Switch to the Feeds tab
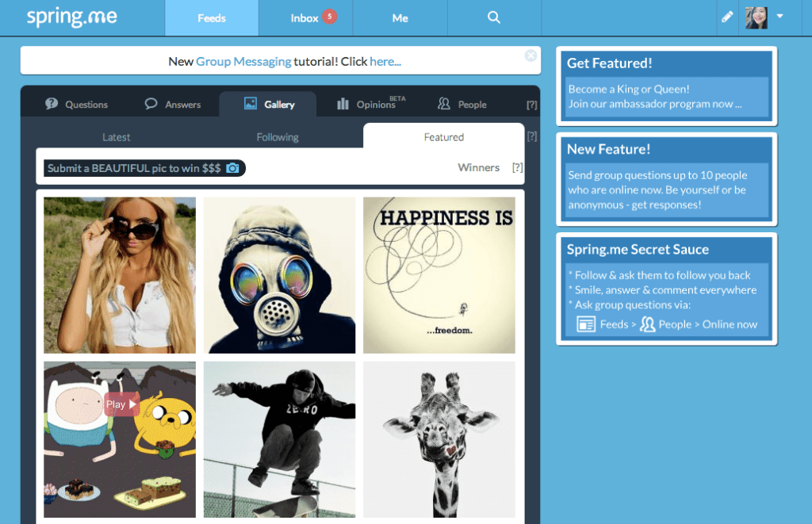 click(212, 18)
